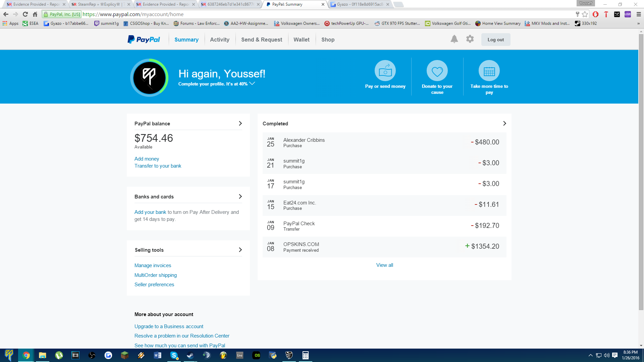Open account settings gear icon
The width and height of the screenshot is (644, 362).
point(470,39)
